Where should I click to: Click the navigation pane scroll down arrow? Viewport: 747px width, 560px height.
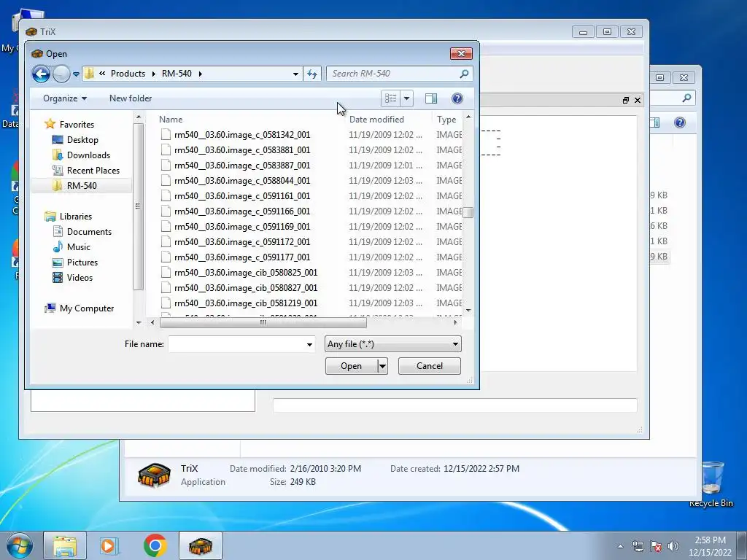139,323
